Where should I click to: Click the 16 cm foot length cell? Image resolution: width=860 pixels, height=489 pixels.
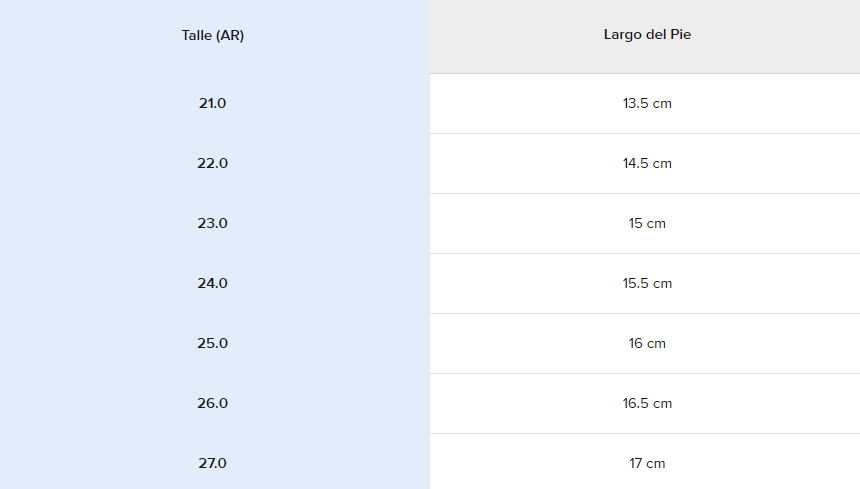(x=647, y=343)
